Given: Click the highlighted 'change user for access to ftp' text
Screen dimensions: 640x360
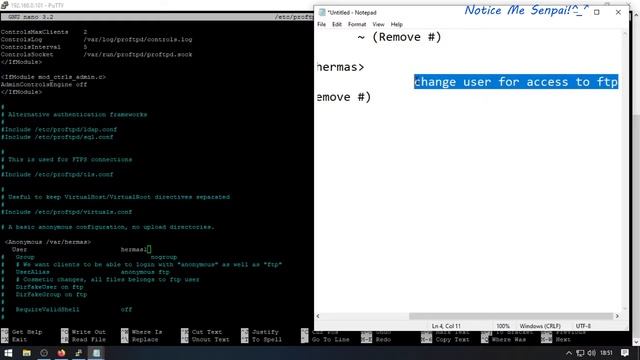Looking at the screenshot, I should point(516,82).
